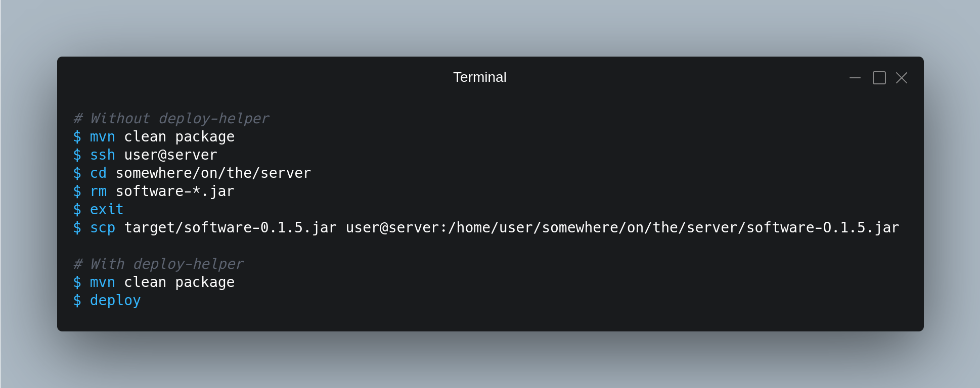Click the 'somewhere/on/the/server' path after cd
This screenshot has height=388, width=980.
tap(213, 173)
